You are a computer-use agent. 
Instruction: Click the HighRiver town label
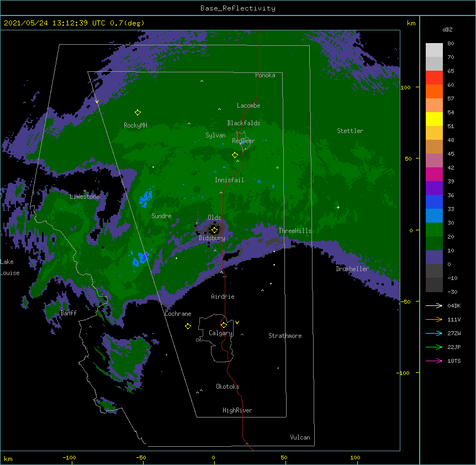(237, 410)
